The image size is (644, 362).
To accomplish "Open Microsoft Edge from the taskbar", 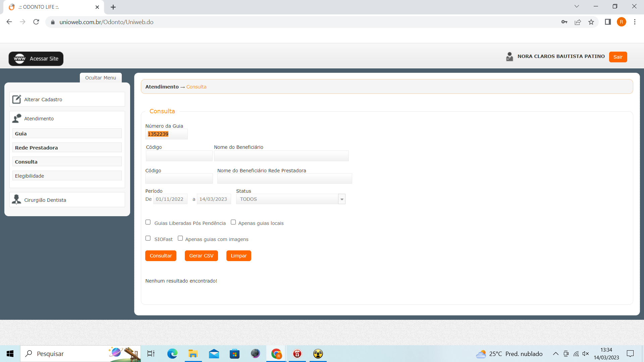I will tap(172, 354).
